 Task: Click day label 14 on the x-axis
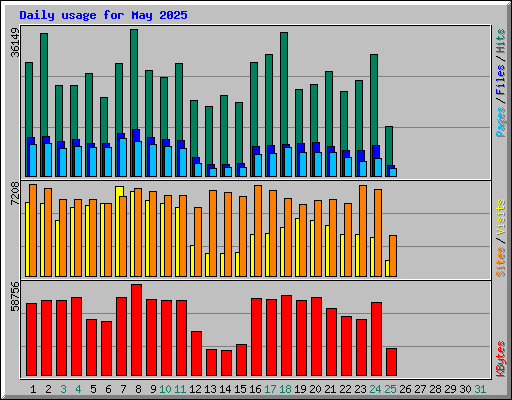tap(225, 389)
